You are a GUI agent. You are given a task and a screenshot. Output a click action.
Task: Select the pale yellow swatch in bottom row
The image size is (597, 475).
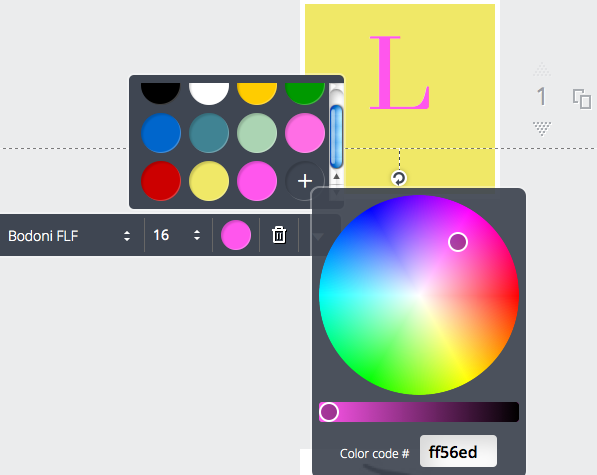pyautogui.click(x=209, y=181)
